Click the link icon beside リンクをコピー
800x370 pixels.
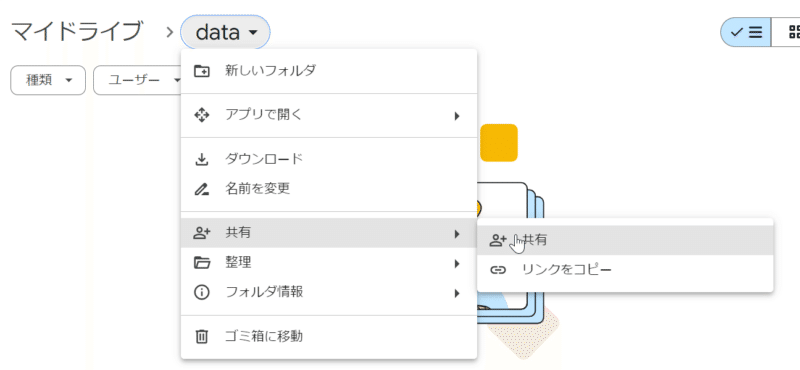pos(498,269)
